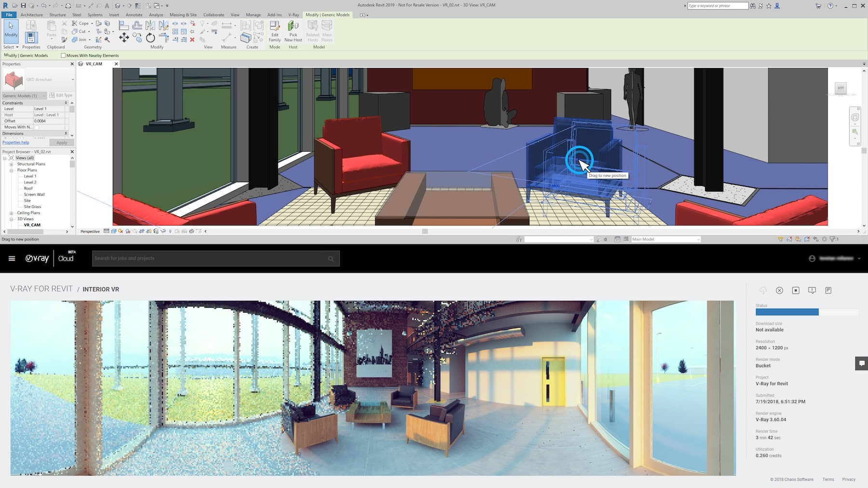
Task: Toggle the Select Links icon in the status bar
Action: pos(780,239)
